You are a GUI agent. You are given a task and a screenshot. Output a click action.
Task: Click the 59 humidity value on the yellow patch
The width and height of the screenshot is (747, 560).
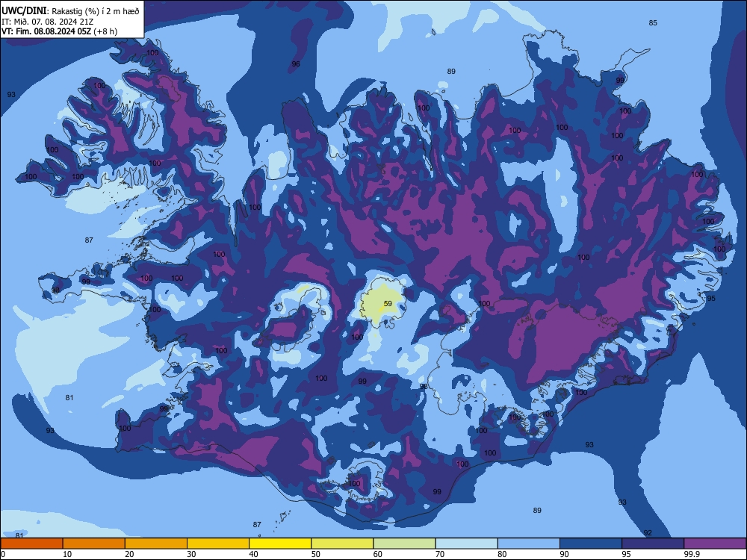click(x=388, y=304)
